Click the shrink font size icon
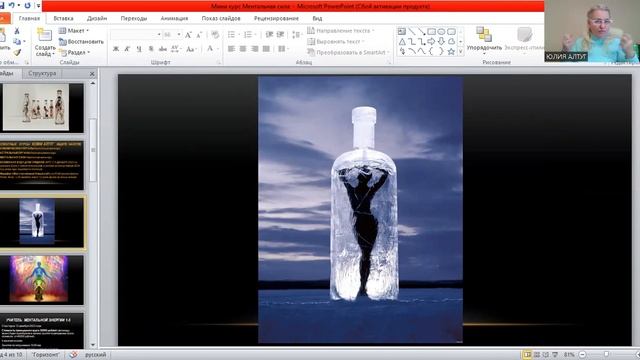 pos(199,35)
